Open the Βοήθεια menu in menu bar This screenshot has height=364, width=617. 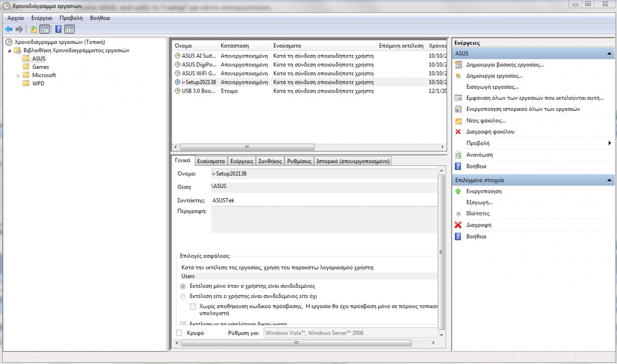[100, 18]
